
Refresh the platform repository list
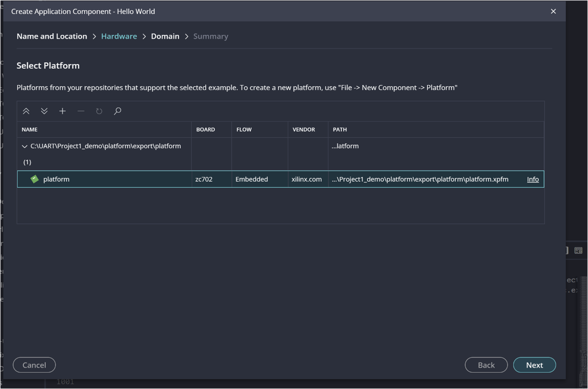99,111
